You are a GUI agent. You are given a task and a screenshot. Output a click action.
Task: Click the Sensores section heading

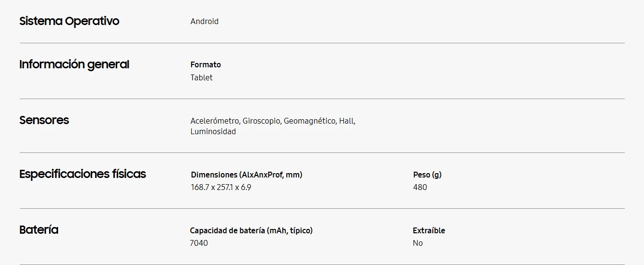point(44,120)
